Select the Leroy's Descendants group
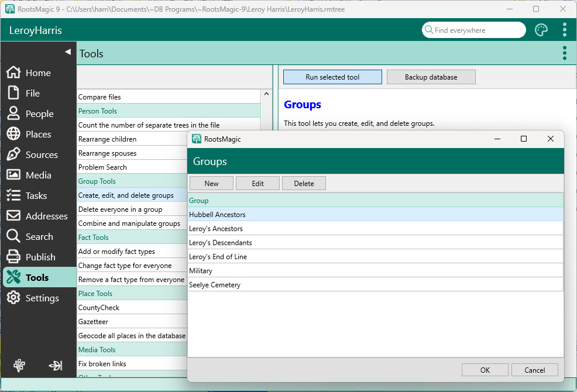Image resolution: width=577 pixels, height=392 pixels. tap(221, 243)
